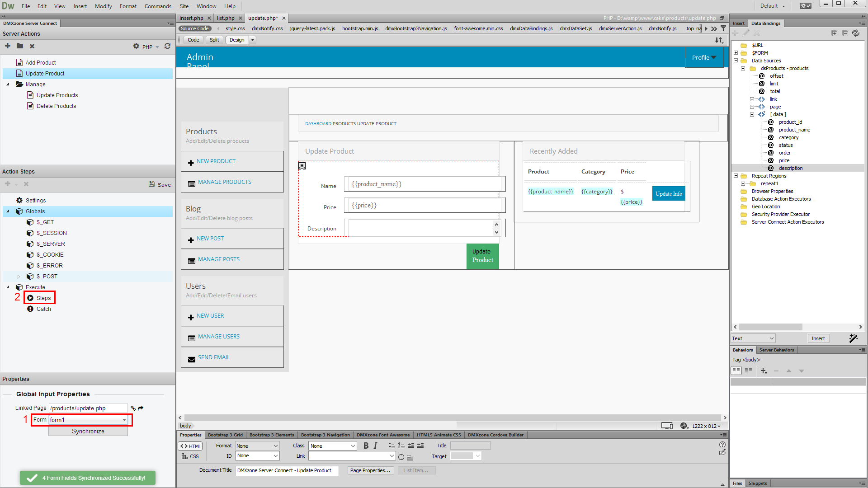This screenshot has height=488, width=868.
Task: Browse for link file folder icon
Action: 410,457
